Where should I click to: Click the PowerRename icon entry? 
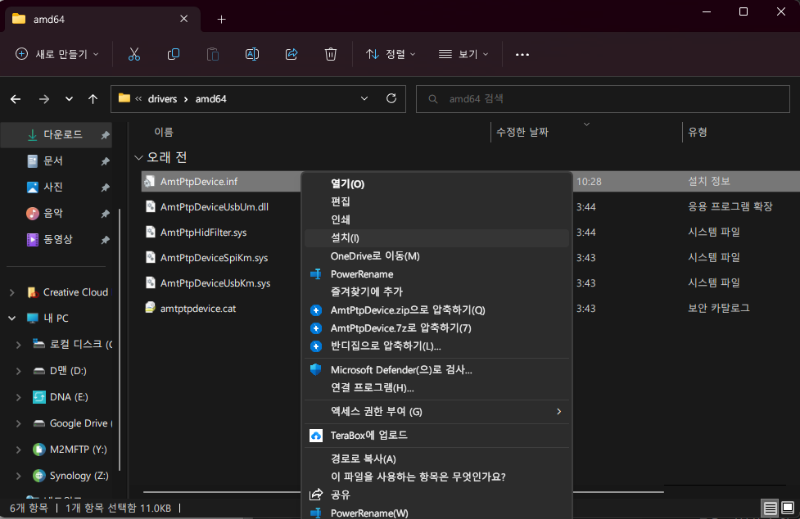click(x=315, y=274)
